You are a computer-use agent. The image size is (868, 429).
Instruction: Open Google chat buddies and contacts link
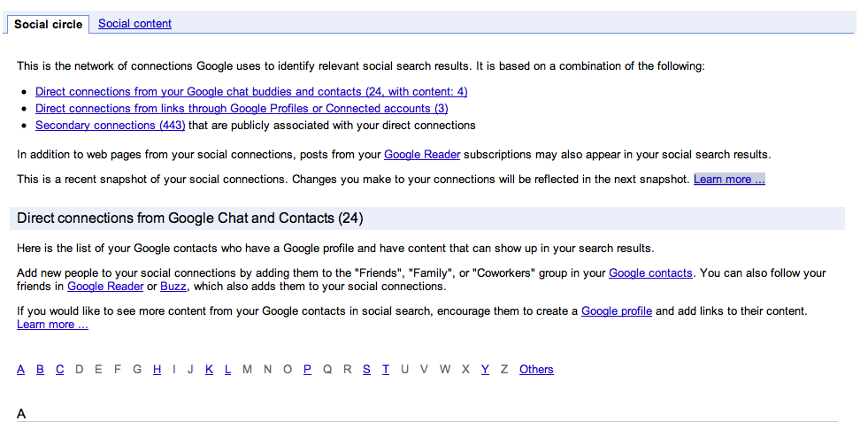[x=251, y=92]
